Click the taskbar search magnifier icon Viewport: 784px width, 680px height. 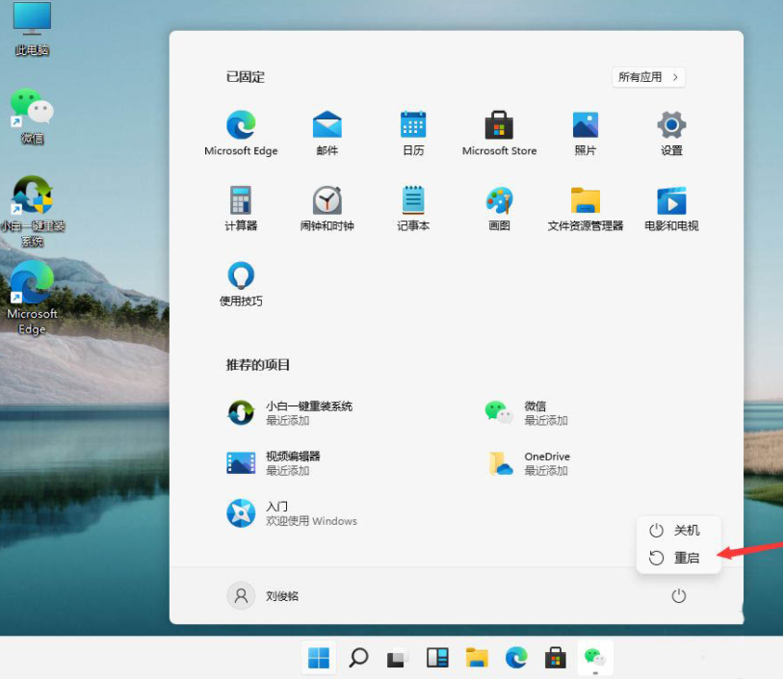point(358,658)
